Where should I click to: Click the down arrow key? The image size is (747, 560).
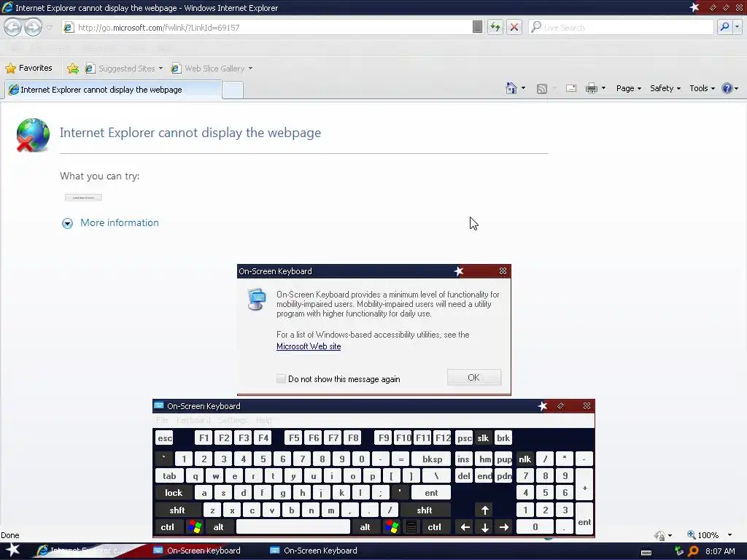click(484, 527)
